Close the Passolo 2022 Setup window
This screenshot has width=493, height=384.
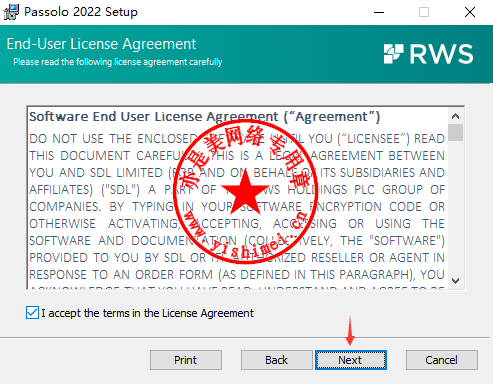470,12
